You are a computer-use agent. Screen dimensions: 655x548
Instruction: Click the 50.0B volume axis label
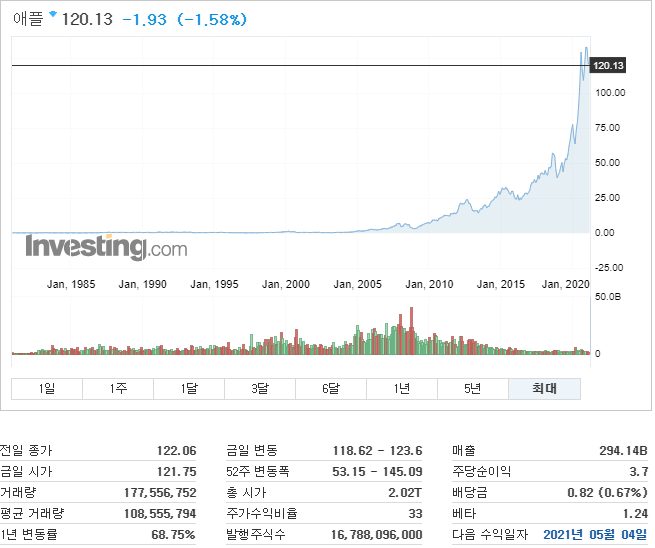click(608, 297)
